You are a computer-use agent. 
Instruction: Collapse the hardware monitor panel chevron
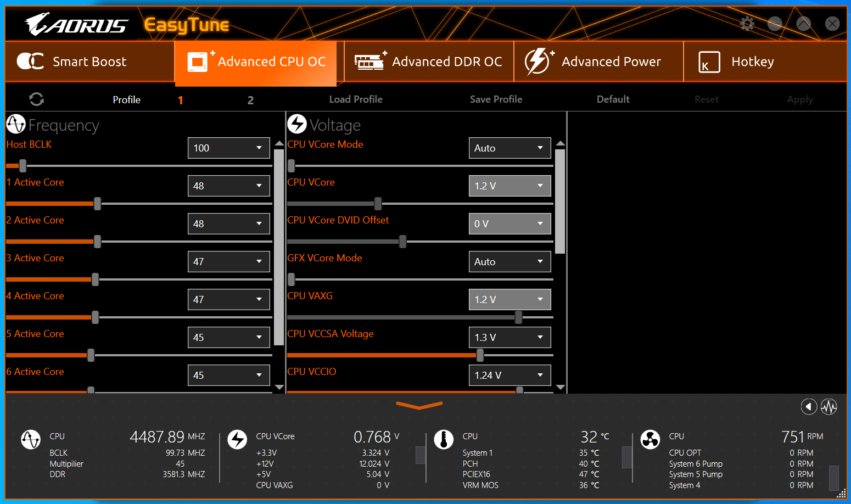click(x=419, y=406)
